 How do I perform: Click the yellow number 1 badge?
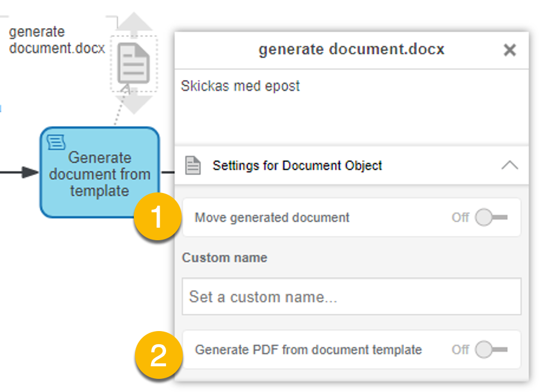(157, 218)
